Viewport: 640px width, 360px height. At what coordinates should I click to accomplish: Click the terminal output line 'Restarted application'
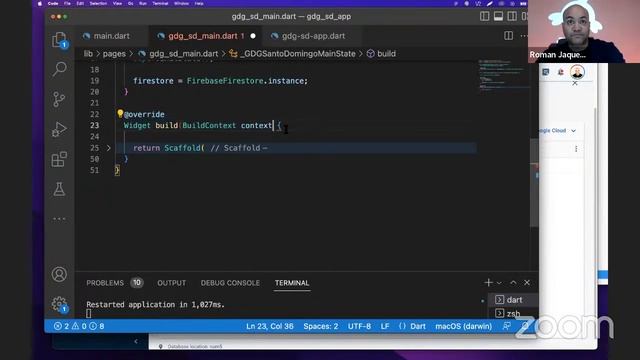(x=155, y=304)
